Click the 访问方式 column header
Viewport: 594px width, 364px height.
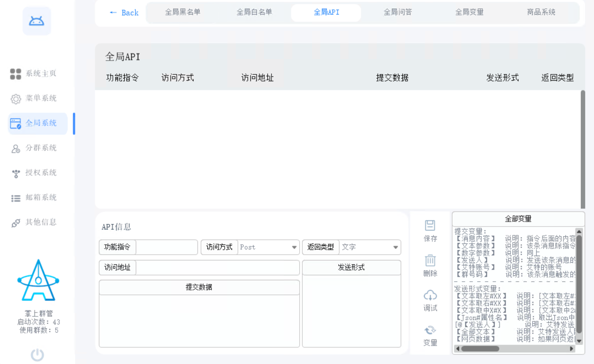pos(178,78)
